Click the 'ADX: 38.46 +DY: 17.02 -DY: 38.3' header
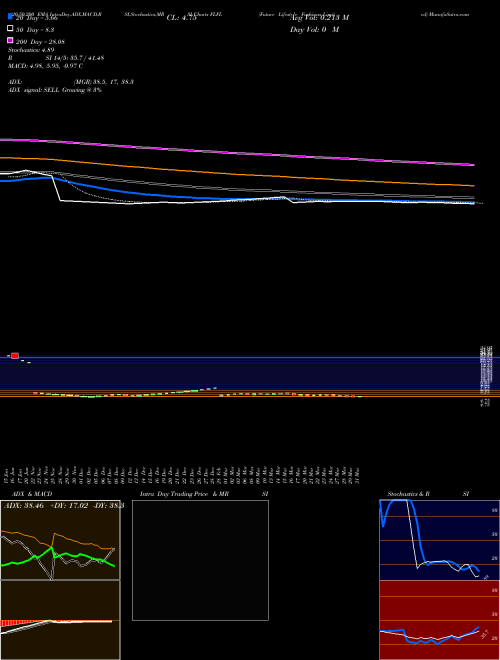The height and width of the screenshot is (660, 500). click(64, 506)
